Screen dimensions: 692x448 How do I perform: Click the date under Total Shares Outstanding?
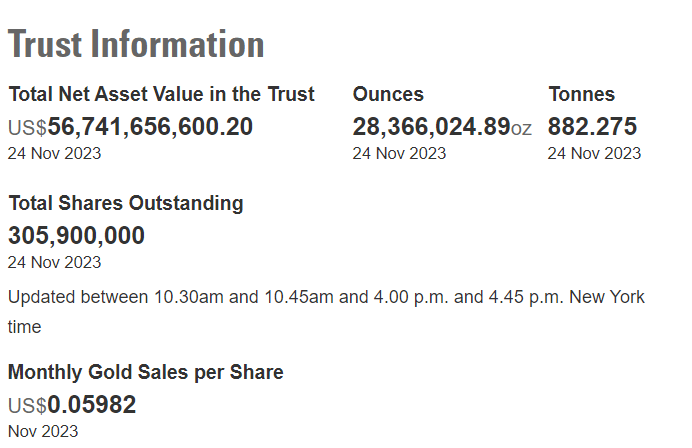(x=54, y=262)
